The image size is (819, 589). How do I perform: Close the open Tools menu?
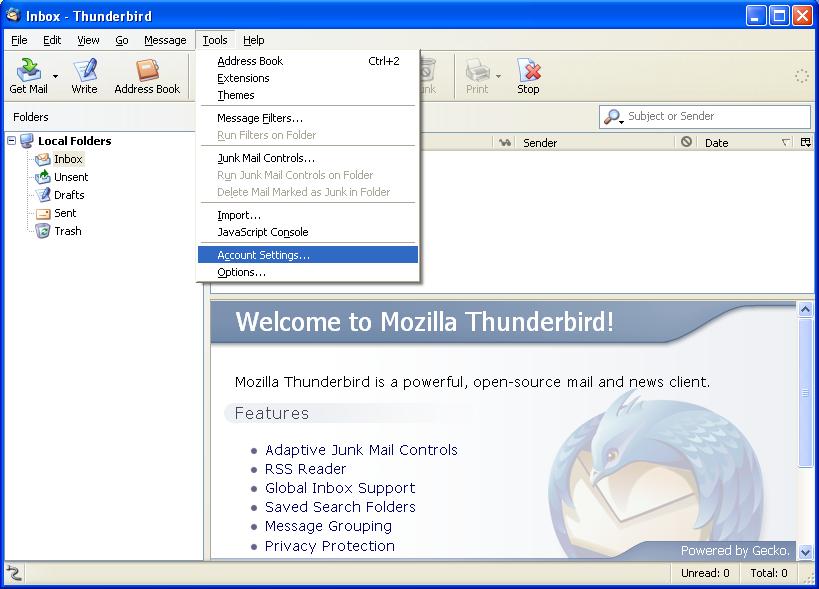(215, 40)
